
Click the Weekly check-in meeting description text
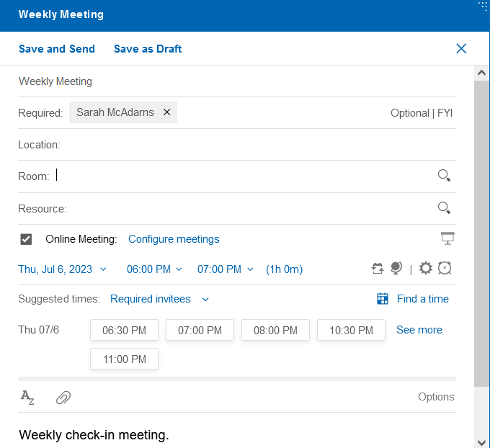point(94,435)
